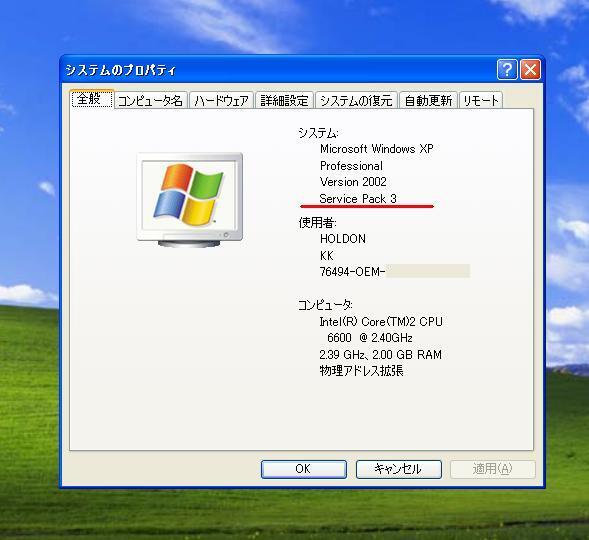Image resolution: width=589 pixels, height=540 pixels.
Task: Click the Version 2002 text
Action: [353, 182]
